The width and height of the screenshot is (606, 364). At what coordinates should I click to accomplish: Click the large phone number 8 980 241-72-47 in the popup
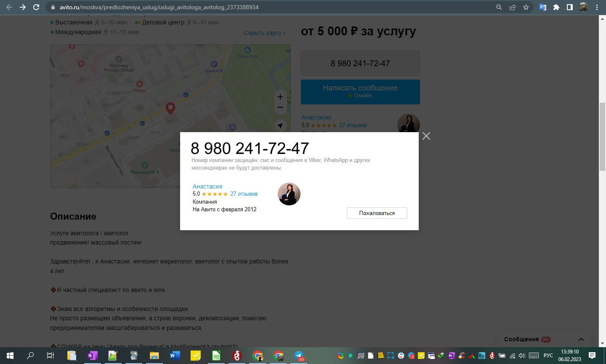(x=250, y=149)
